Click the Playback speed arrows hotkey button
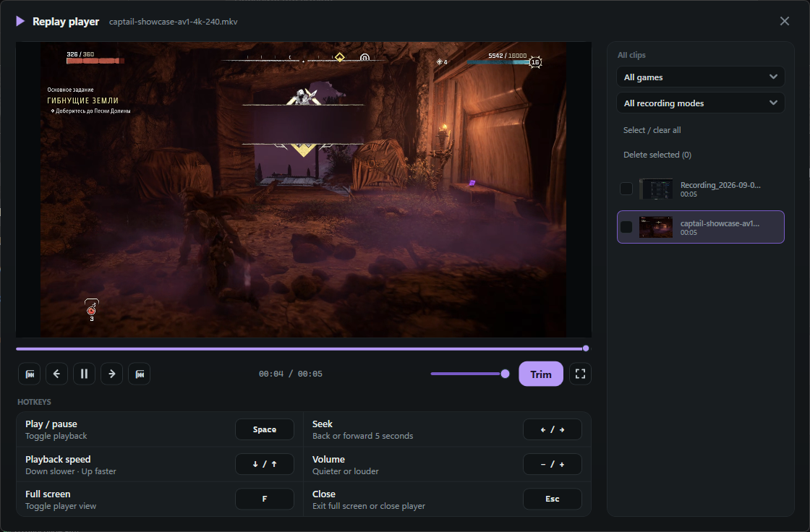The image size is (810, 532). (265, 464)
